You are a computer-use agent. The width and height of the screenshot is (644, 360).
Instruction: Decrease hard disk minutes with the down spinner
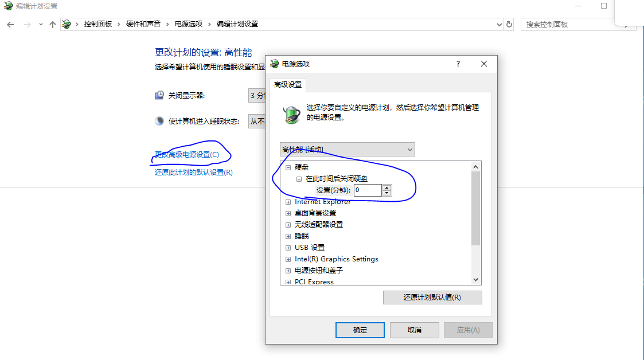[387, 193]
